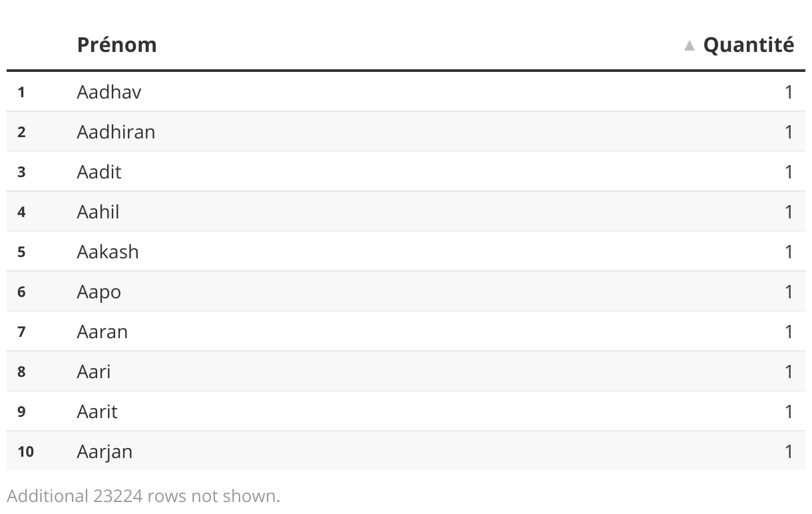Select the Aaran name cell
Screen dimensions: 812x514
click(102, 332)
